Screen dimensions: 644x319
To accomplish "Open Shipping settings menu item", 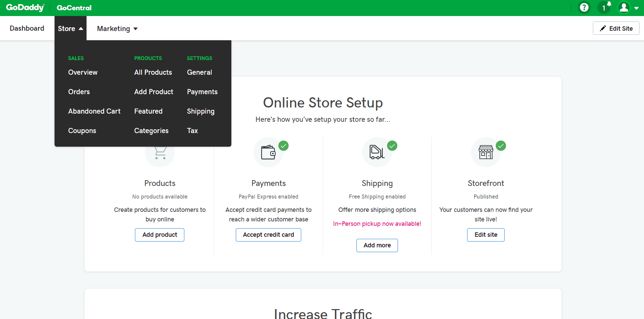I will coord(201,111).
